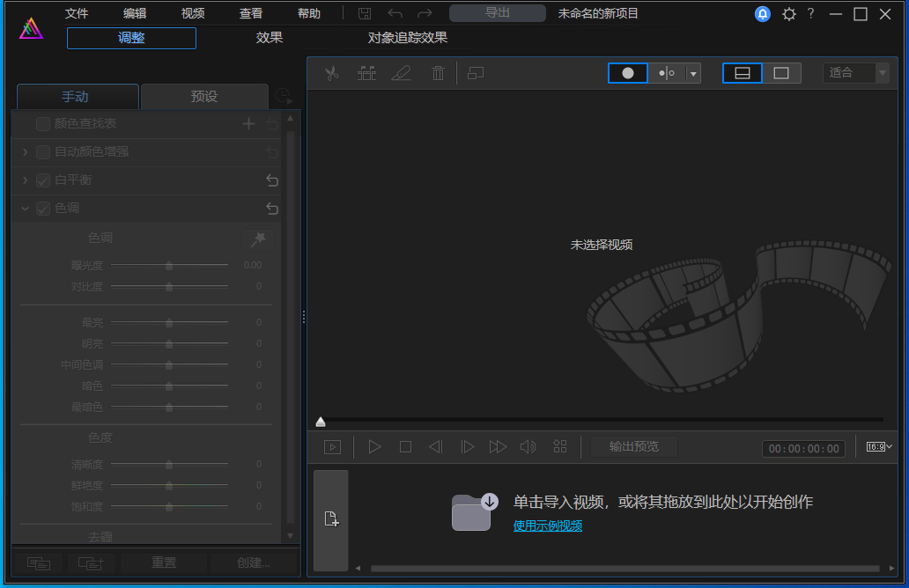909x588 pixels.
Task: Adjust the 饱和度 slider
Action: pyautogui.click(x=169, y=507)
